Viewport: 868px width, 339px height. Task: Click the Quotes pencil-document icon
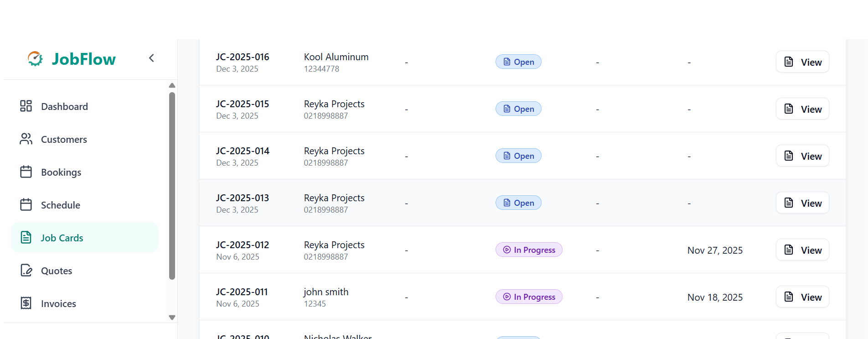tap(26, 271)
